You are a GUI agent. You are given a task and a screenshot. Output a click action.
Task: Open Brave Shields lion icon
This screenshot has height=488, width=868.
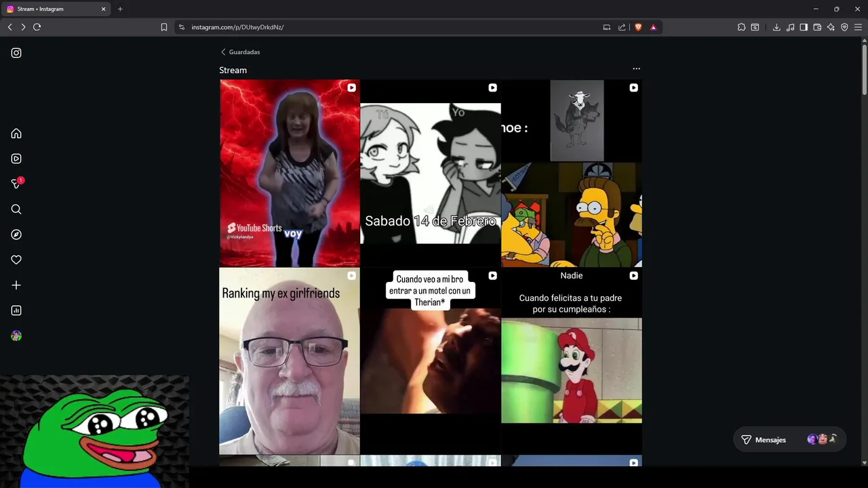[638, 27]
